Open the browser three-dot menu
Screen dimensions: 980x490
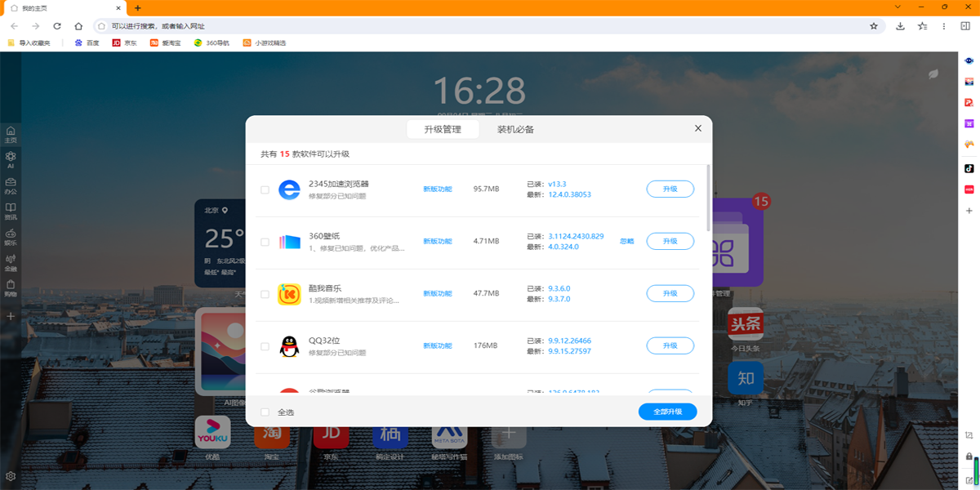click(x=943, y=26)
